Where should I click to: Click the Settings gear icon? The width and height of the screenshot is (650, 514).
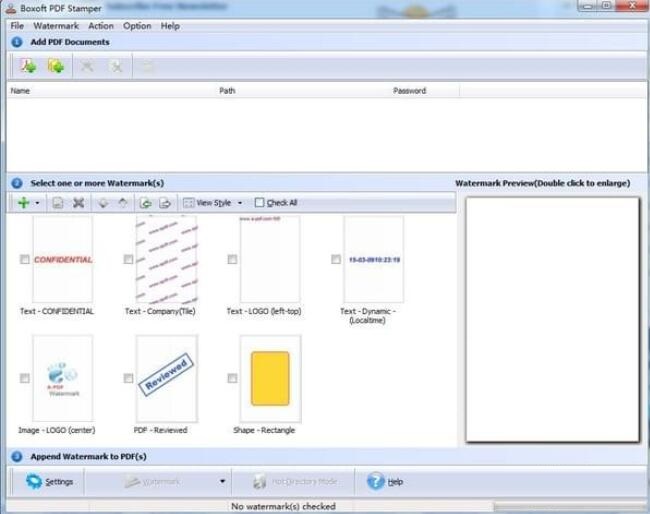(x=34, y=481)
